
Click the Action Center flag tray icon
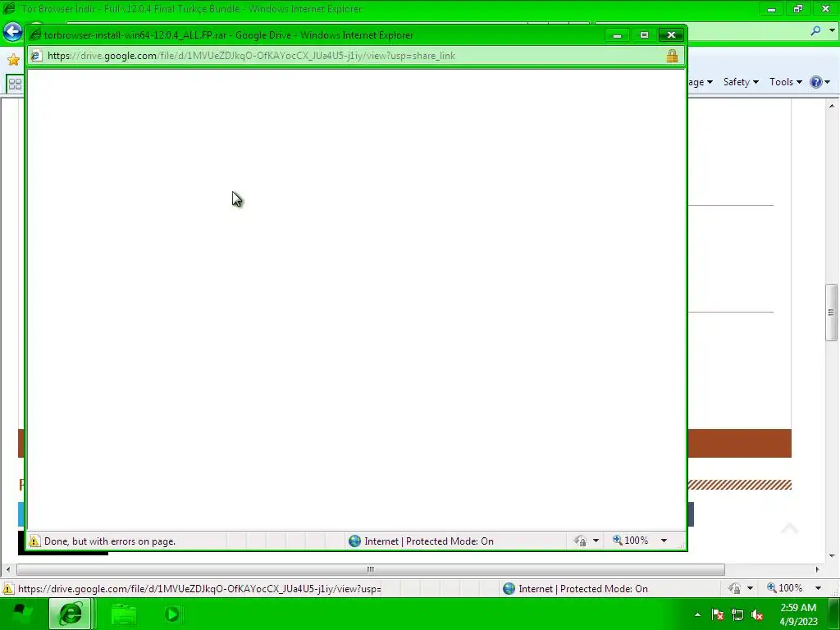click(x=717, y=614)
